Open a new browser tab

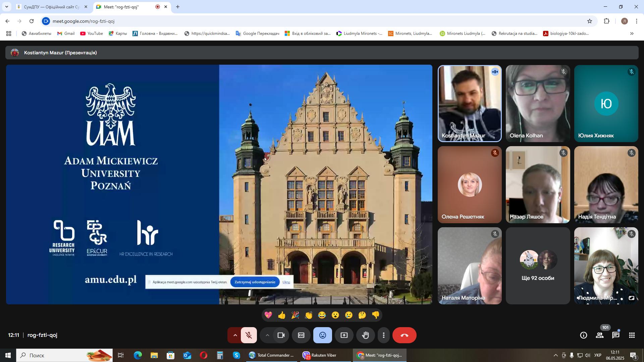click(x=178, y=7)
